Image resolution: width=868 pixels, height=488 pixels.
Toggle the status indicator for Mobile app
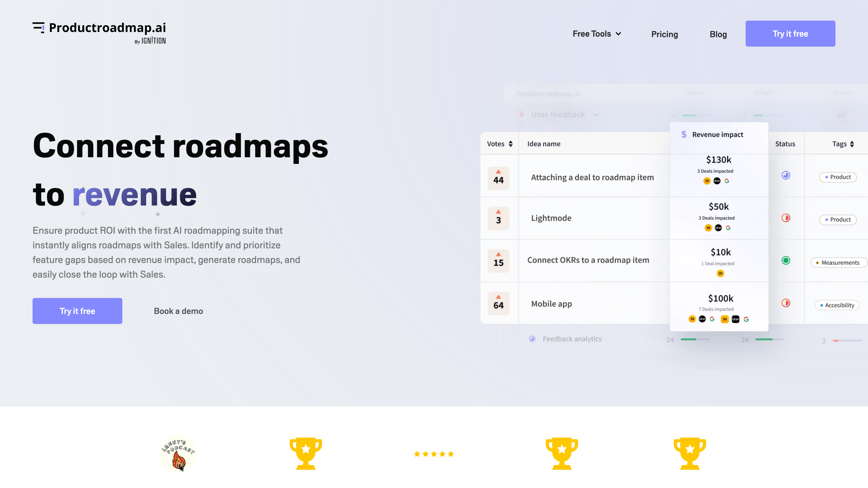pos(786,303)
